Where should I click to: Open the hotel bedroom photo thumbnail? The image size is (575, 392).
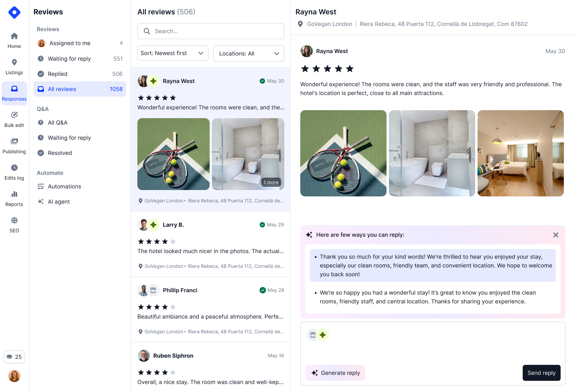tap(521, 153)
